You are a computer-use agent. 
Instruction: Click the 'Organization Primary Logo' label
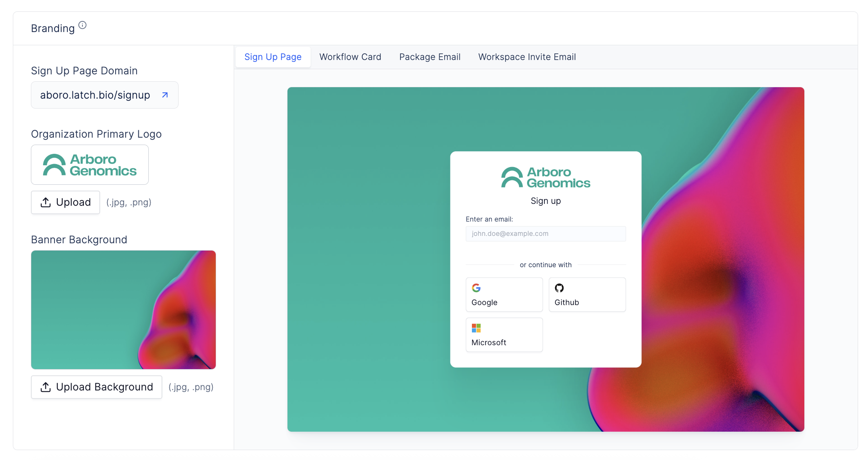tap(96, 134)
